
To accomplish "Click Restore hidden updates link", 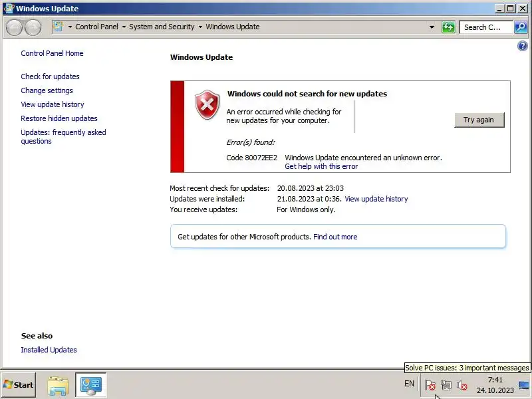I will tap(59, 118).
